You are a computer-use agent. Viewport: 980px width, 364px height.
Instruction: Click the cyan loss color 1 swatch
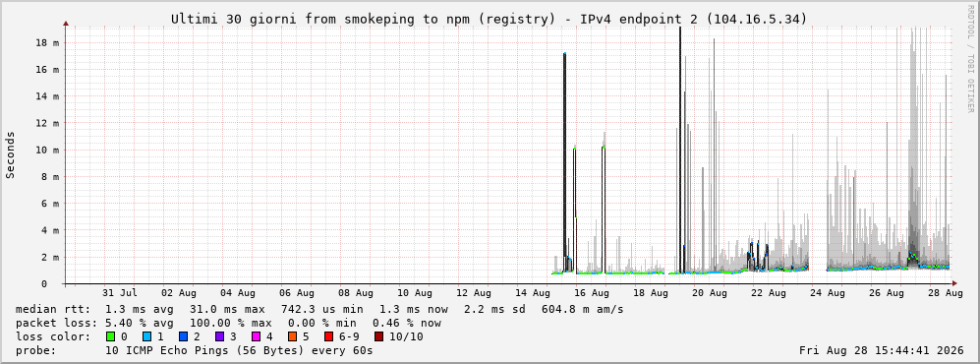click(147, 336)
